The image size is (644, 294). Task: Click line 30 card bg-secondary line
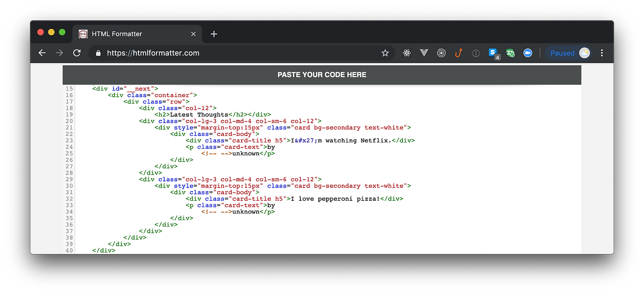[283, 186]
